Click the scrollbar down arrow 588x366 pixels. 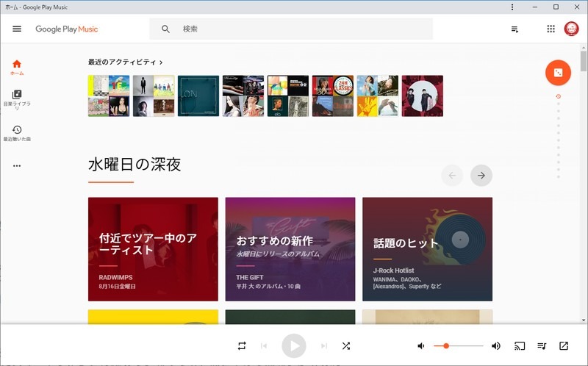click(x=583, y=320)
